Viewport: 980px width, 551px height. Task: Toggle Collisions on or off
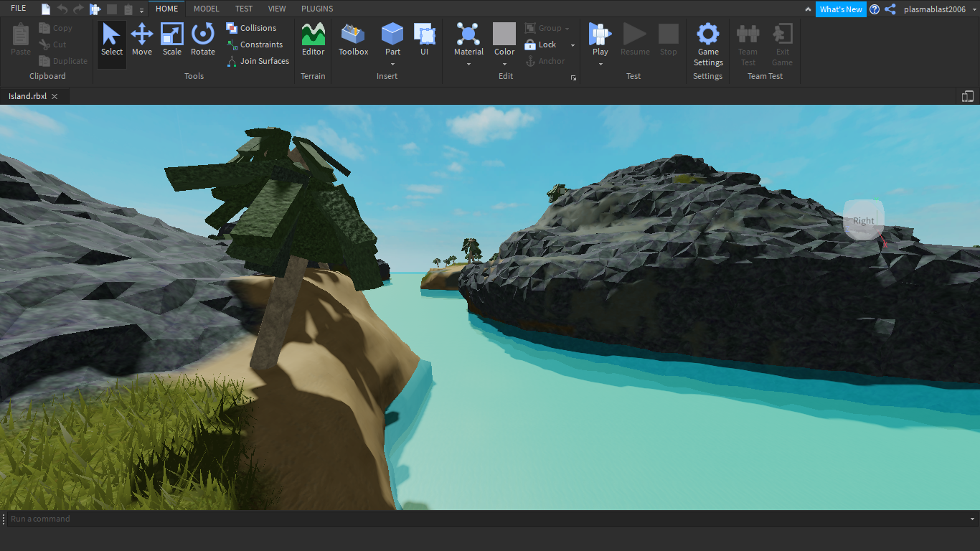click(251, 28)
